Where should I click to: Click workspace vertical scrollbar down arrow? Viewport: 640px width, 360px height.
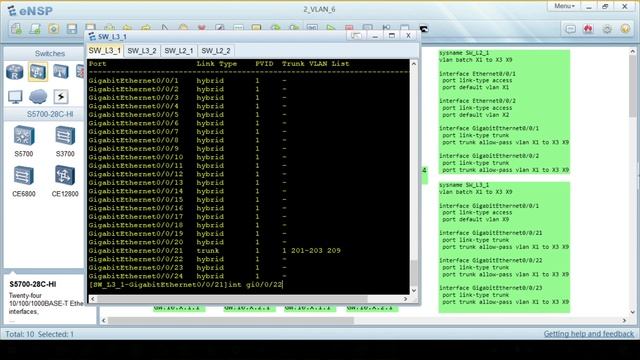tap(633, 312)
